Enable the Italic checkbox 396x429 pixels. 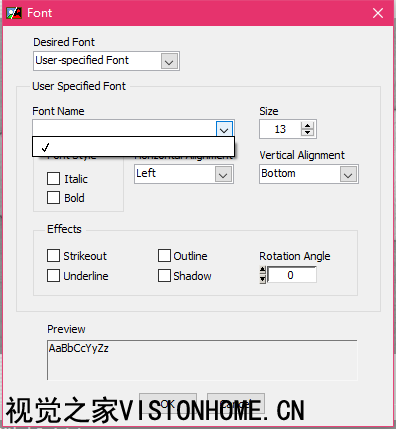tap(53, 179)
